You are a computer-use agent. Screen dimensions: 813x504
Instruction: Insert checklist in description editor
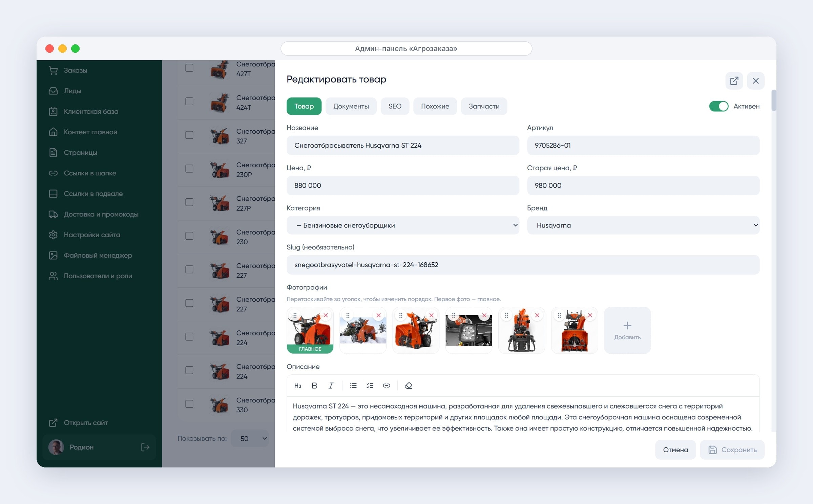pyautogui.click(x=370, y=386)
